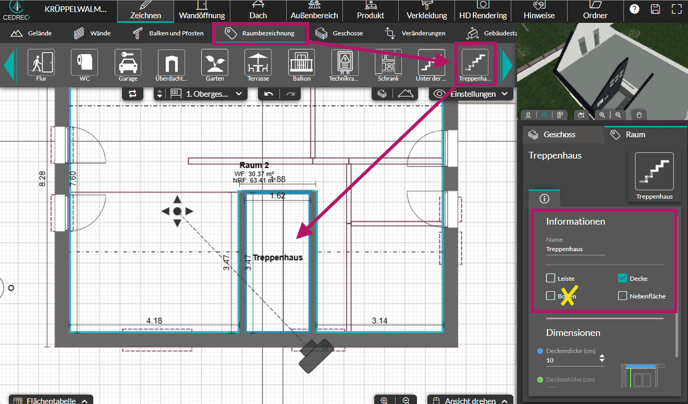Image resolution: width=688 pixels, height=404 pixels.
Task: Open the Balken und Pfosten section
Action: (x=167, y=33)
